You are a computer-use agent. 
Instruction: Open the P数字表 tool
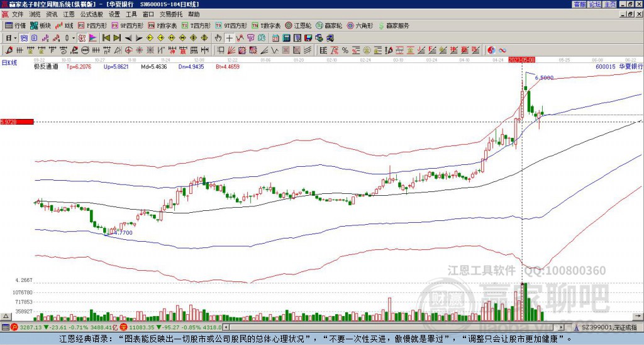162,25
